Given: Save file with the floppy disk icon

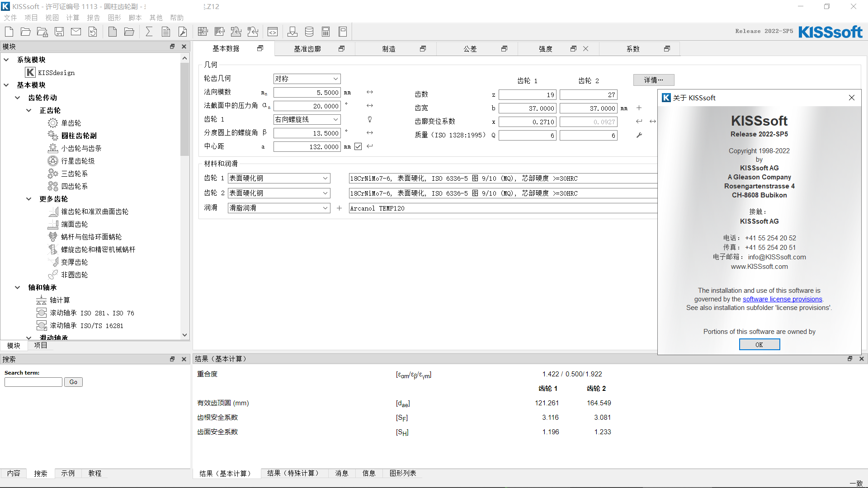Looking at the screenshot, I should (59, 32).
